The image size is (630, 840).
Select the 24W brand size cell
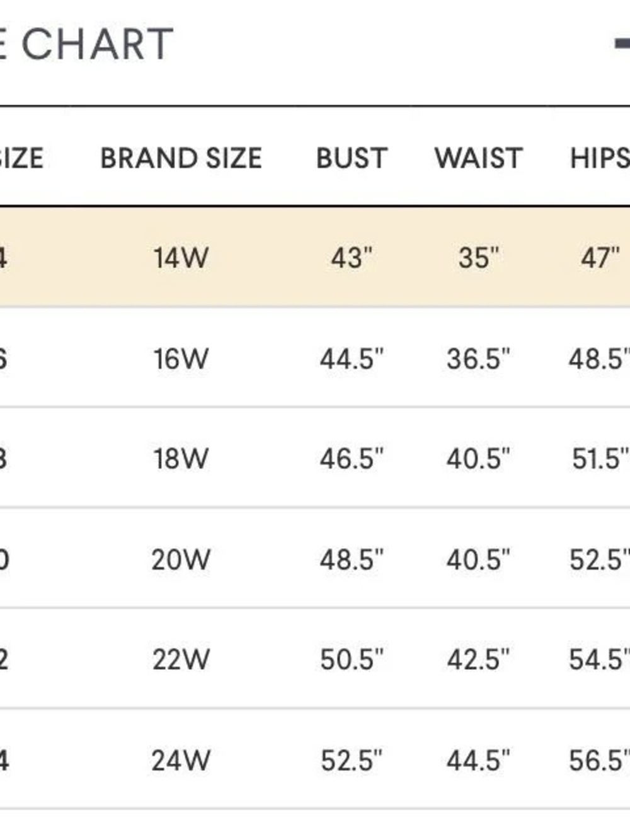point(181,760)
